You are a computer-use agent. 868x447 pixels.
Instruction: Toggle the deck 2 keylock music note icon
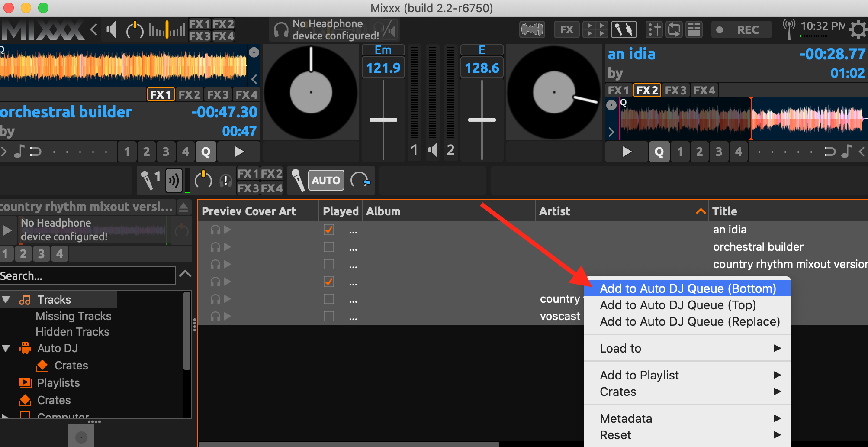tap(847, 151)
